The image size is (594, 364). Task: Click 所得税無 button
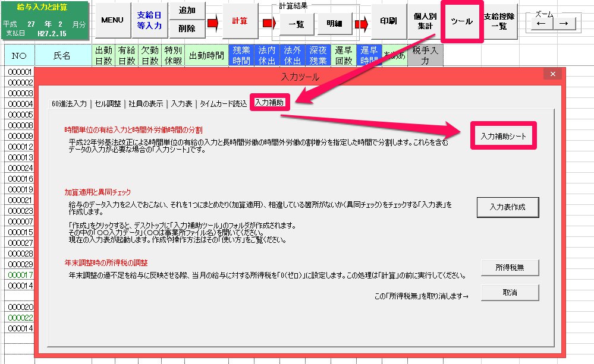click(510, 268)
